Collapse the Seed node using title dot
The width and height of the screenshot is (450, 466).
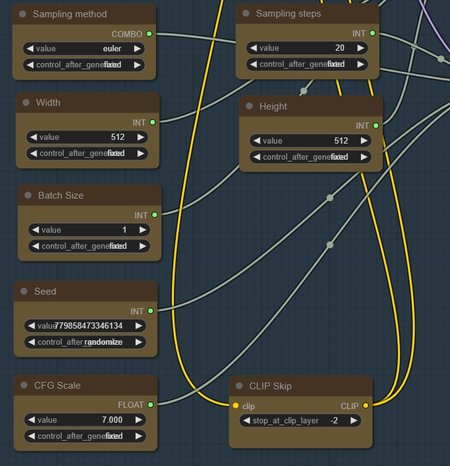24,291
